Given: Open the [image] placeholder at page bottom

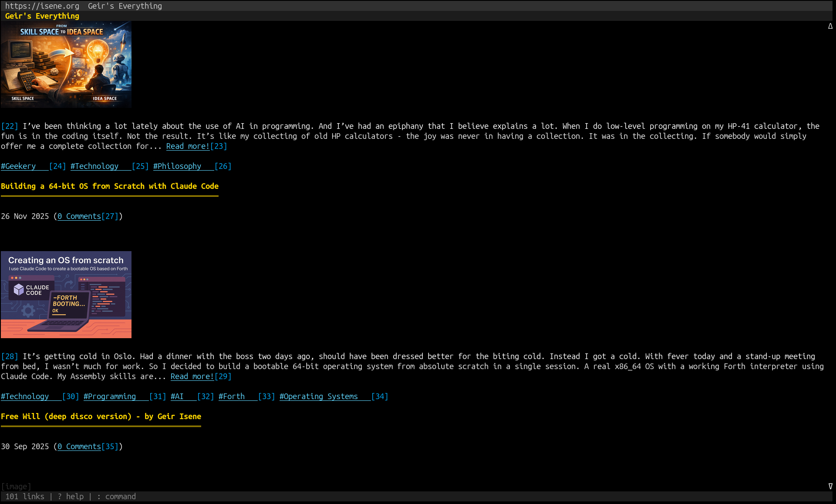Looking at the screenshot, I should pyautogui.click(x=16, y=486).
